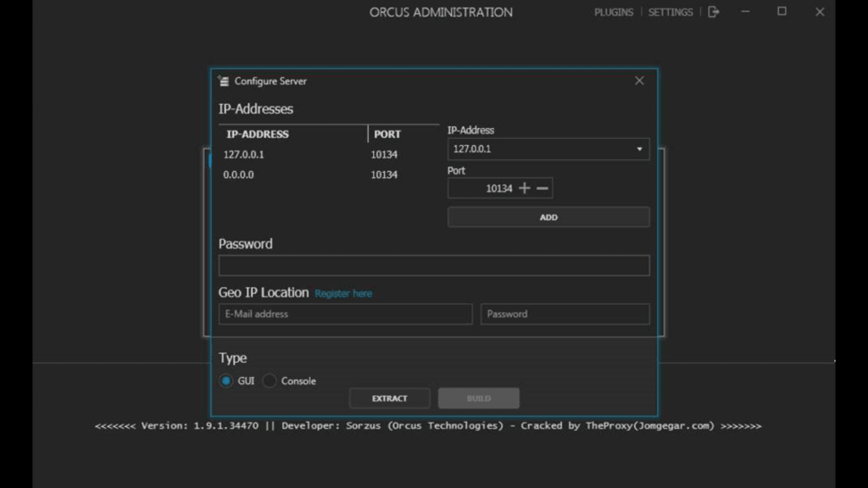Select the Console radio button
The image size is (868, 488).
[x=270, y=380]
